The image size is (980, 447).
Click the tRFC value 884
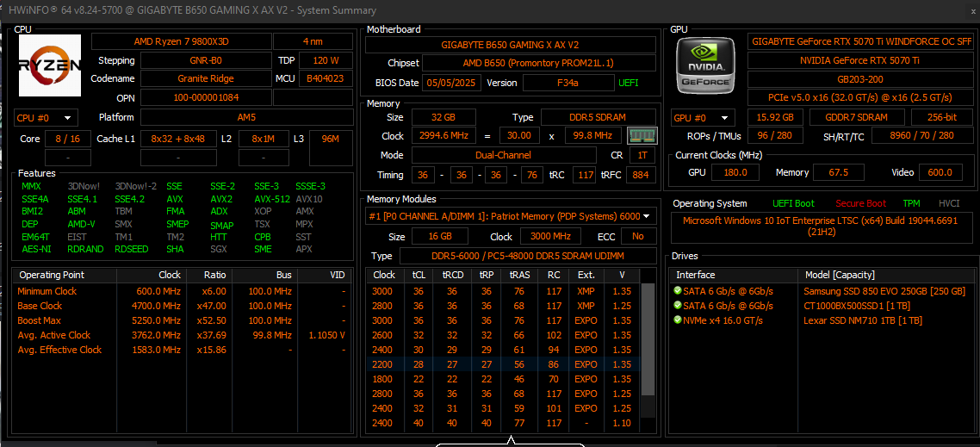(x=641, y=175)
